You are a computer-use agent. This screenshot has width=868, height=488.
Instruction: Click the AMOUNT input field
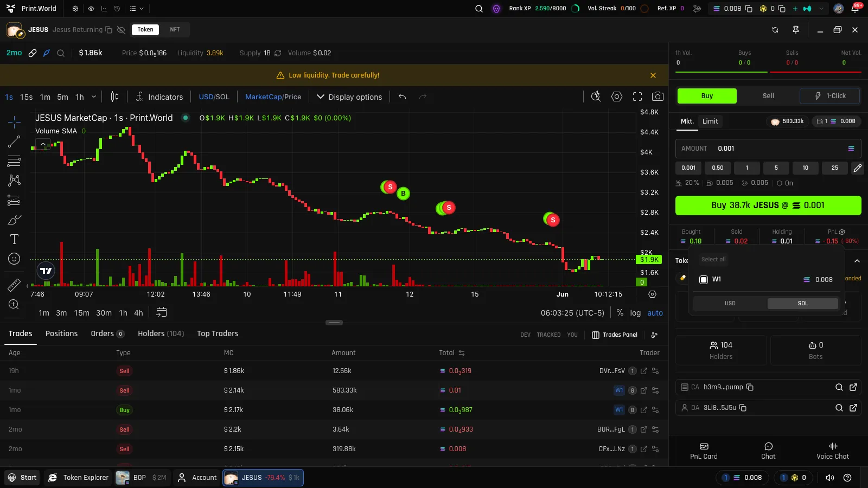(768, 149)
